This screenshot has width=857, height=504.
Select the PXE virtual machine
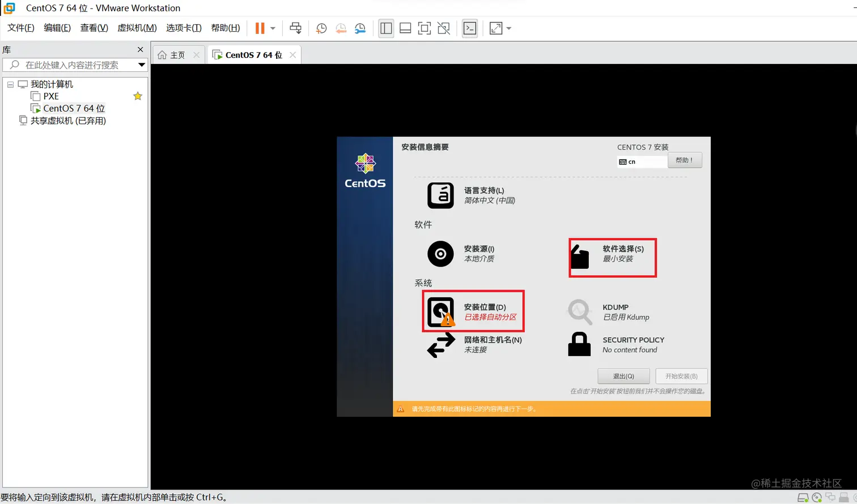(51, 96)
